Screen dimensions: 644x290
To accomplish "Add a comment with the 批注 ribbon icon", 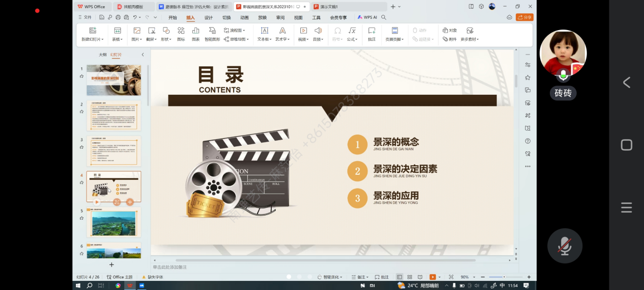I will point(372,31).
